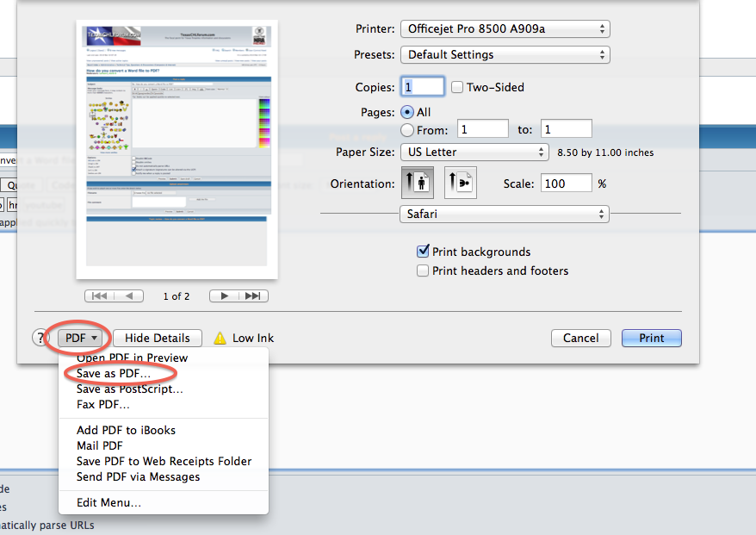Choose Save as PDF… from menu
This screenshot has height=535, width=756.
(x=114, y=374)
